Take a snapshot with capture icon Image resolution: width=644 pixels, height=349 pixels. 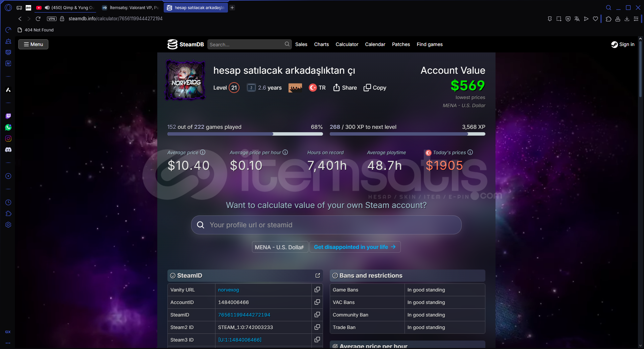click(559, 19)
